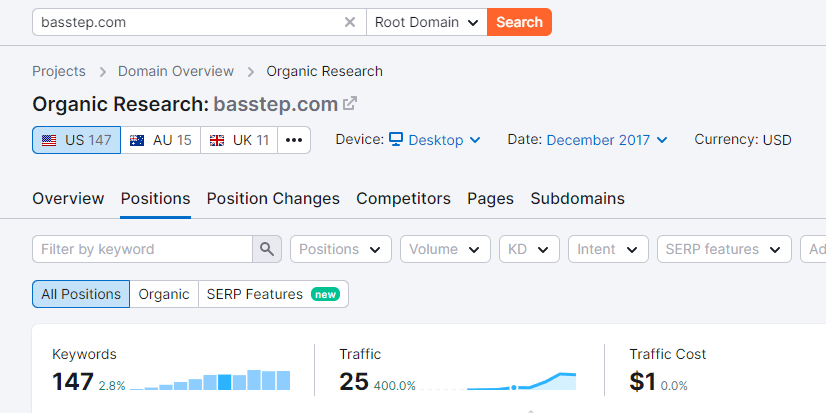Click the Traffic Cost value $1
Image resolution: width=826 pixels, height=413 pixels.
click(x=642, y=382)
